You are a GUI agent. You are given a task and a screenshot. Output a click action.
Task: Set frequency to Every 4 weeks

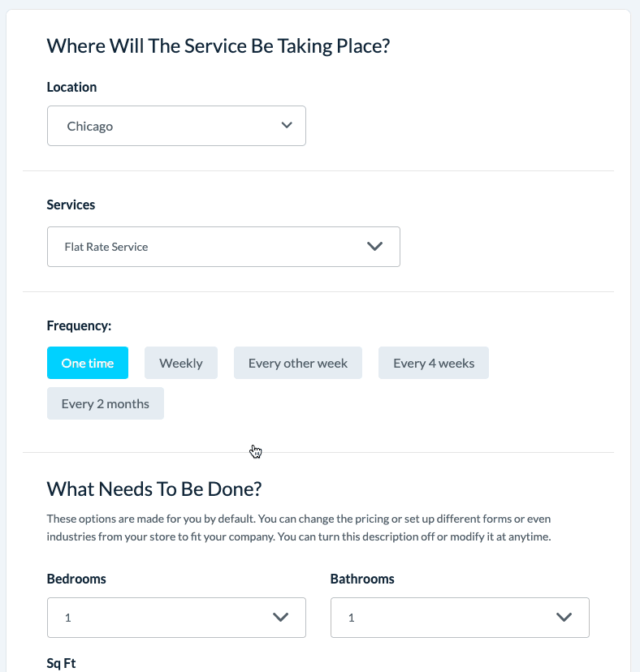(x=434, y=363)
